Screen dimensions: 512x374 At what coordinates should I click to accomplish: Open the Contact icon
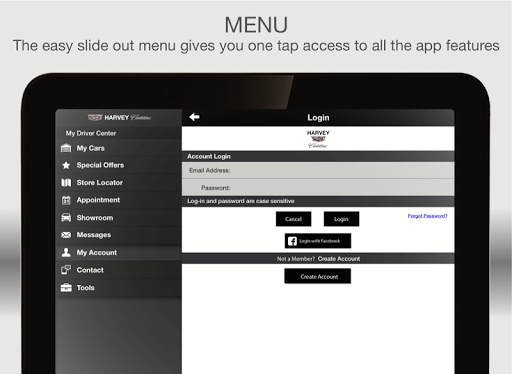[66, 270]
